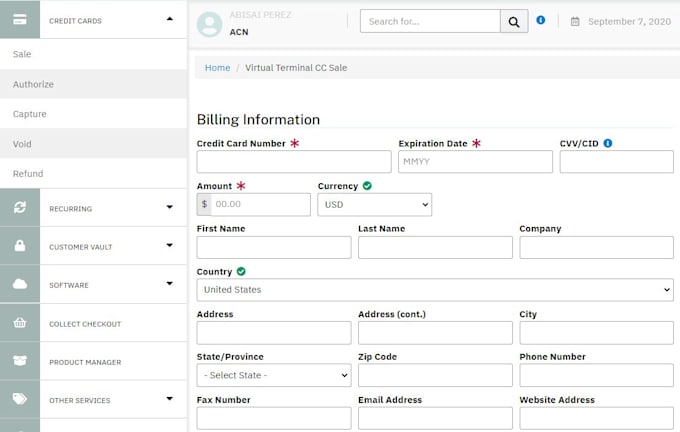Click the Recurring refresh-arrows icon
This screenshot has height=432, width=680.
click(19, 208)
